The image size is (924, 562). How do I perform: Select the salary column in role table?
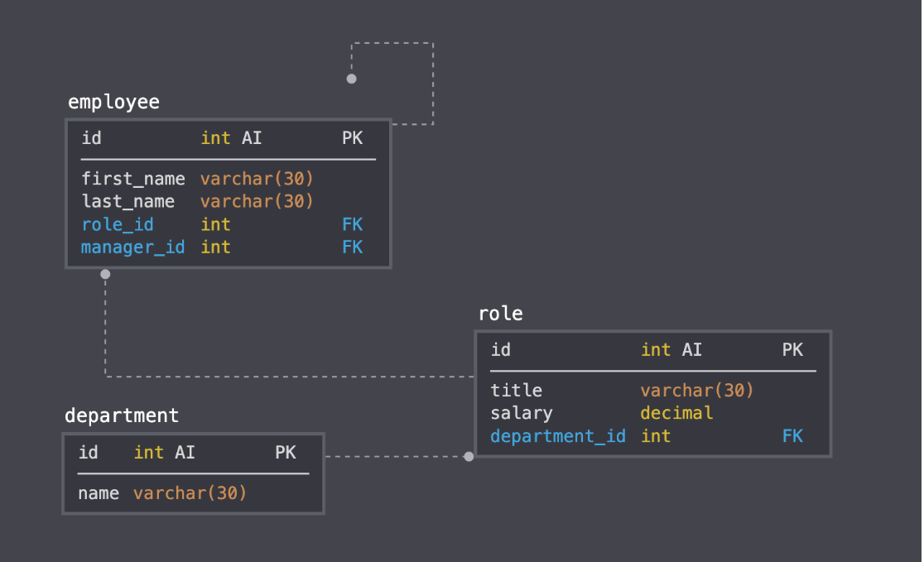(x=522, y=413)
